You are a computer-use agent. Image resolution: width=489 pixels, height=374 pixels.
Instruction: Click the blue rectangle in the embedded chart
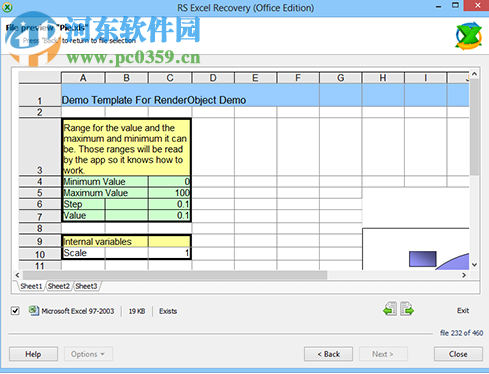tap(423, 259)
